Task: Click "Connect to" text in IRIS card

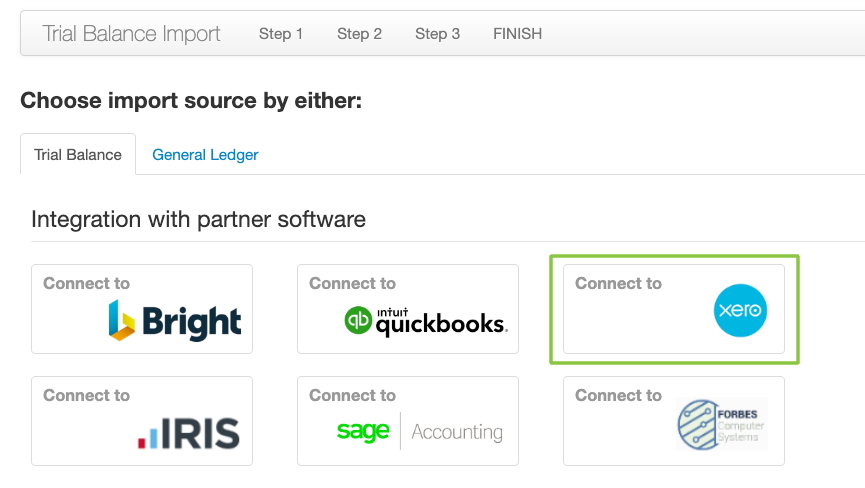Action: point(87,395)
